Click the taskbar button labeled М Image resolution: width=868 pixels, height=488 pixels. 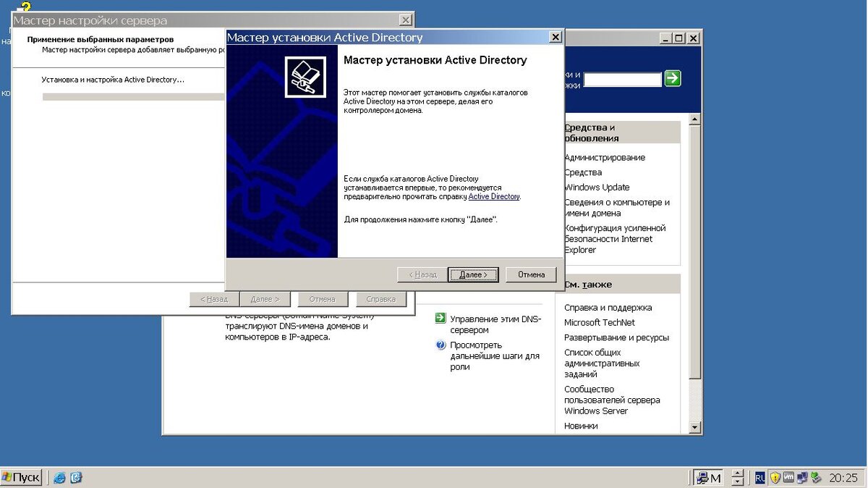point(709,478)
